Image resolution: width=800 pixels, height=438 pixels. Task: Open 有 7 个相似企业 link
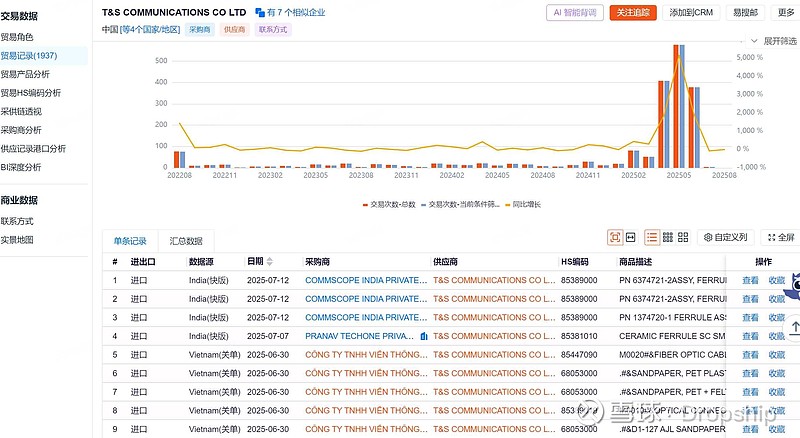click(x=296, y=12)
